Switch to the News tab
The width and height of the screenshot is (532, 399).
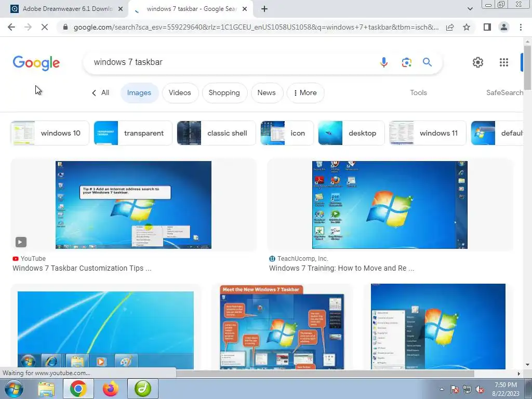click(267, 92)
